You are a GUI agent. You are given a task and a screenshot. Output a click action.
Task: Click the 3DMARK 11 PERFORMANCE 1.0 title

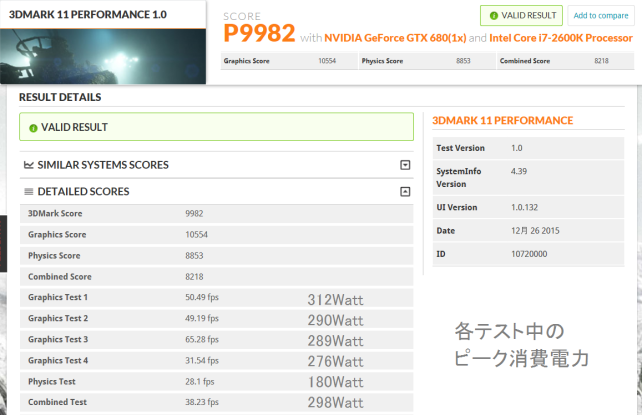click(88, 15)
